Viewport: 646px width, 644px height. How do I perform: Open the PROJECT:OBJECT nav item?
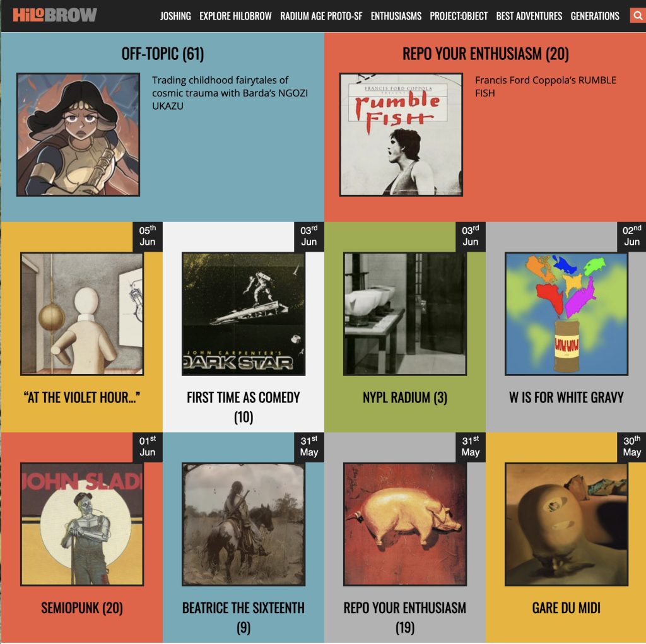459,16
